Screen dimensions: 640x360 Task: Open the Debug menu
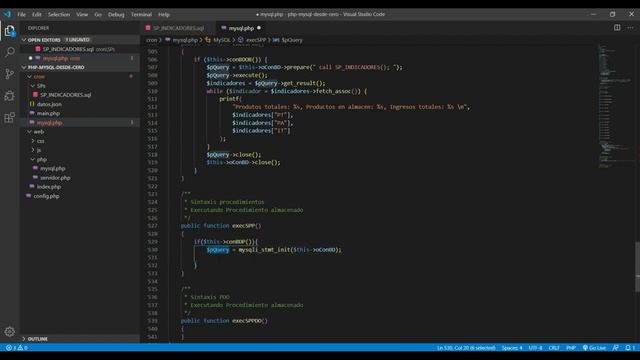click(116, 14)
